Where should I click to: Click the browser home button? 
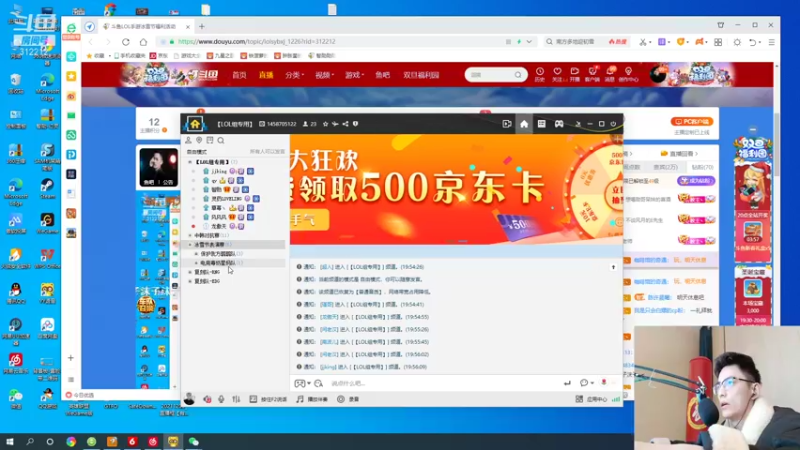point(143,42)
